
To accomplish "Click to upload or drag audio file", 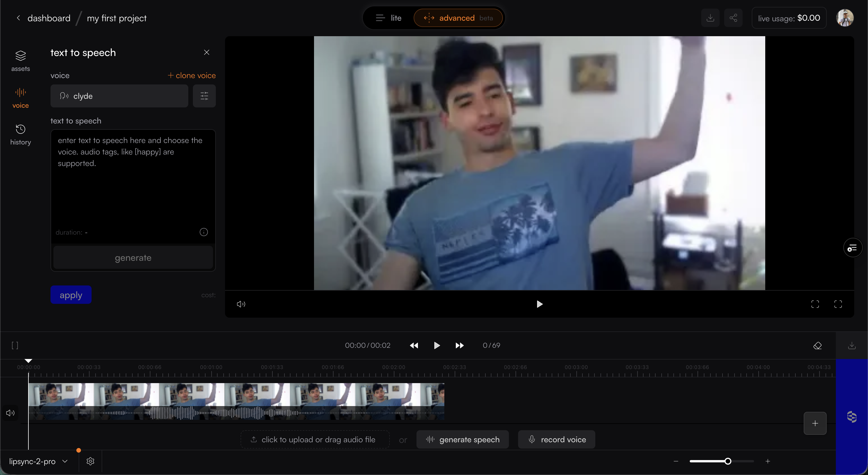I will pyautogui.click(x=315, y=440).
